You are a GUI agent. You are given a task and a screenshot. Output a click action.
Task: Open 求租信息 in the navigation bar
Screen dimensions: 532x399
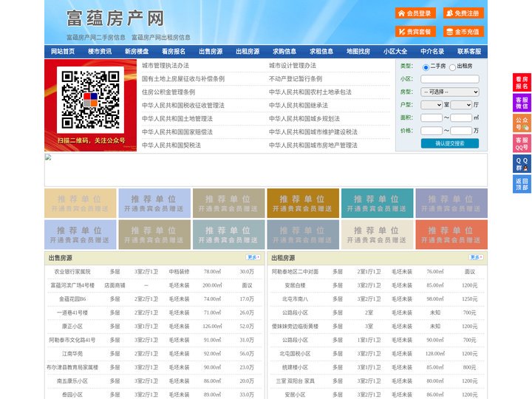321,52
